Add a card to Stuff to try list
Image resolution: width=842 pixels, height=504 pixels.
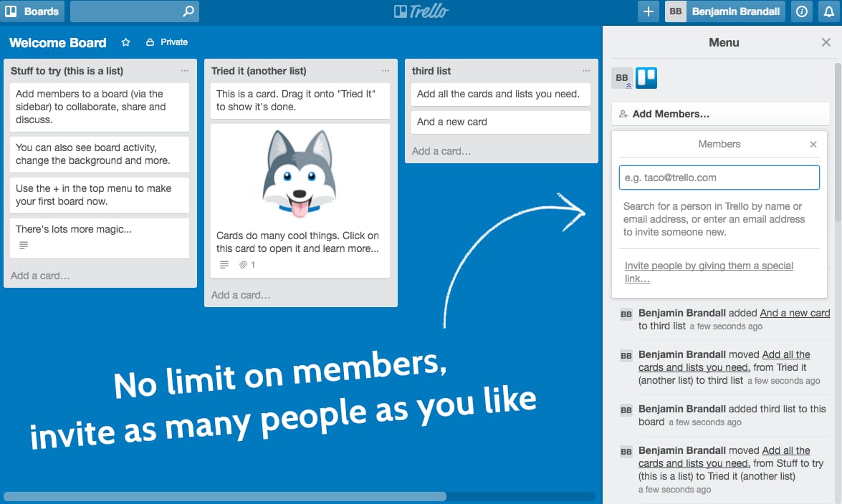click(40, 276)
